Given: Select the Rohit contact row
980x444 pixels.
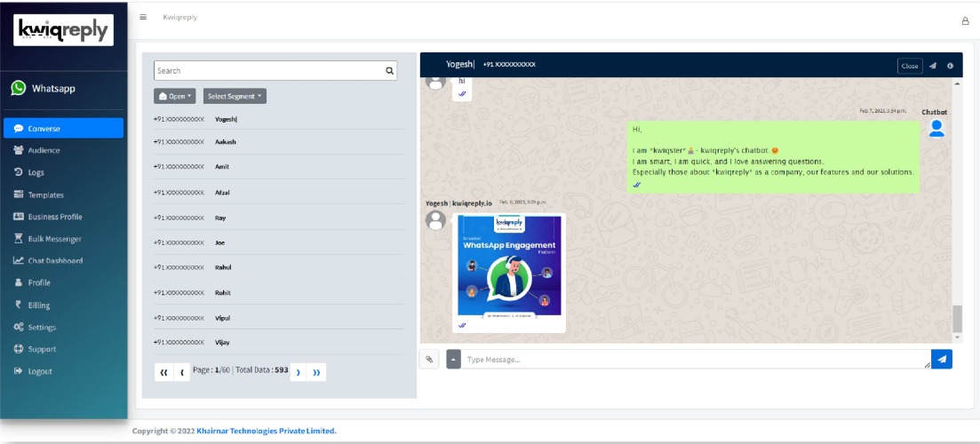Looking at the screenshot, I should (279, 292).
